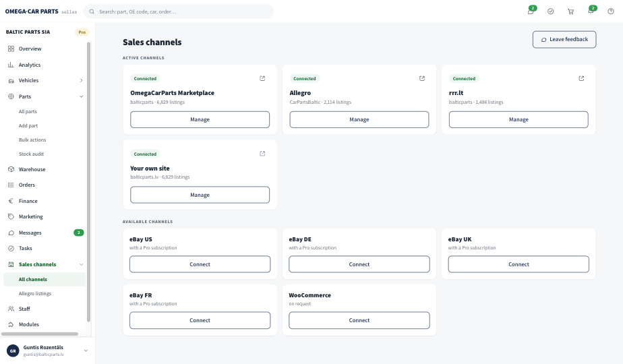Viewport: 623px width, 364px height.
Task: Collapse the Sales channels chevron
Action: (81, 265)
